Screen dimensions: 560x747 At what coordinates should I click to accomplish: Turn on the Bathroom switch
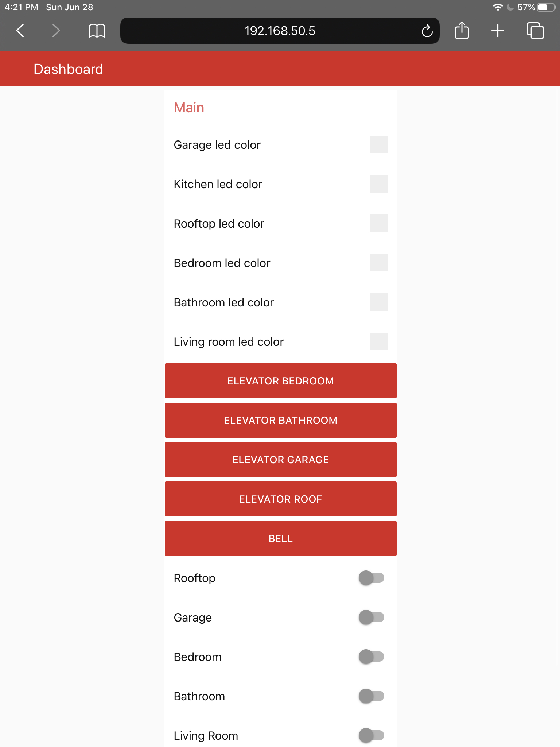point(372,696)
